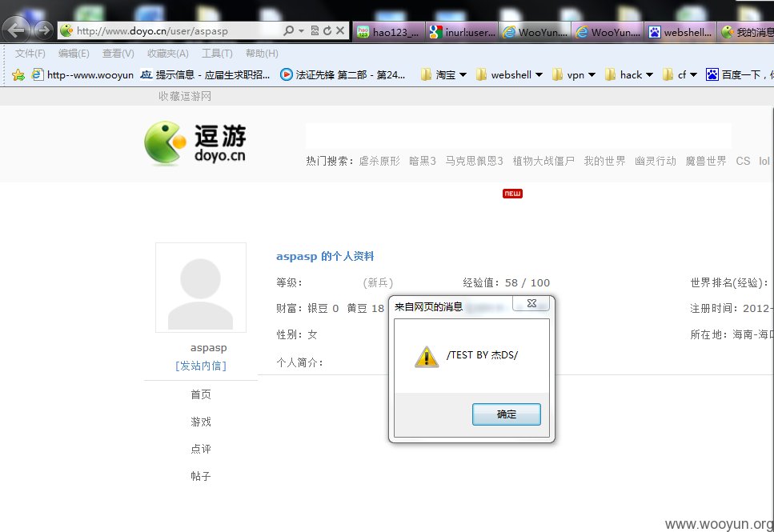Switch to the first WooYun tab
The width and height of the screenshot is (774, 532).
(535, 32)
